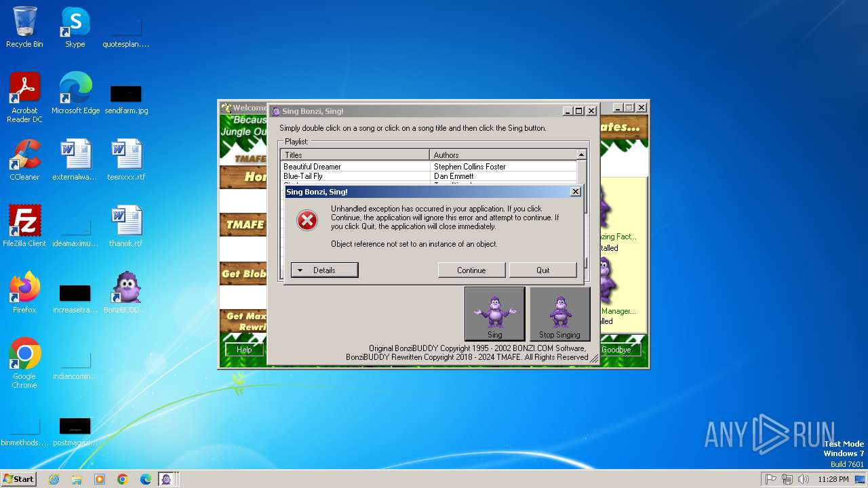The image size is (868, 488).
Task: Select the Blue-Tail Fly song title
Action: (x=303, y=176)
